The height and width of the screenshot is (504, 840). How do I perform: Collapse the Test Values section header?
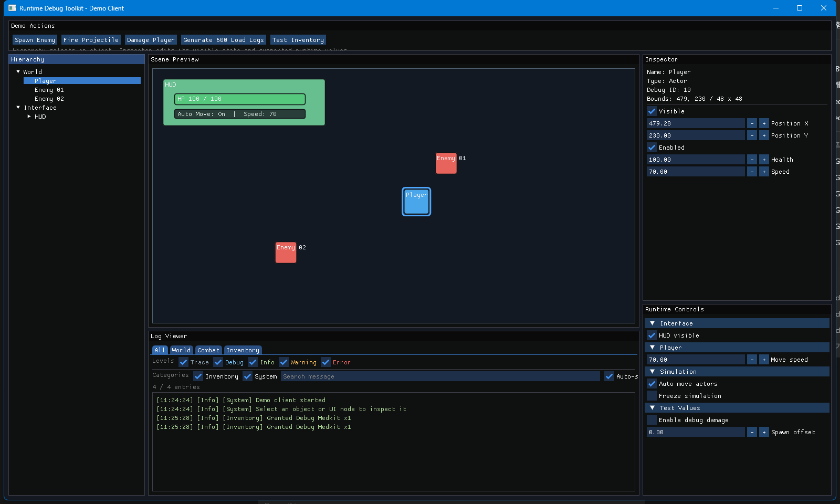[737, 408]
